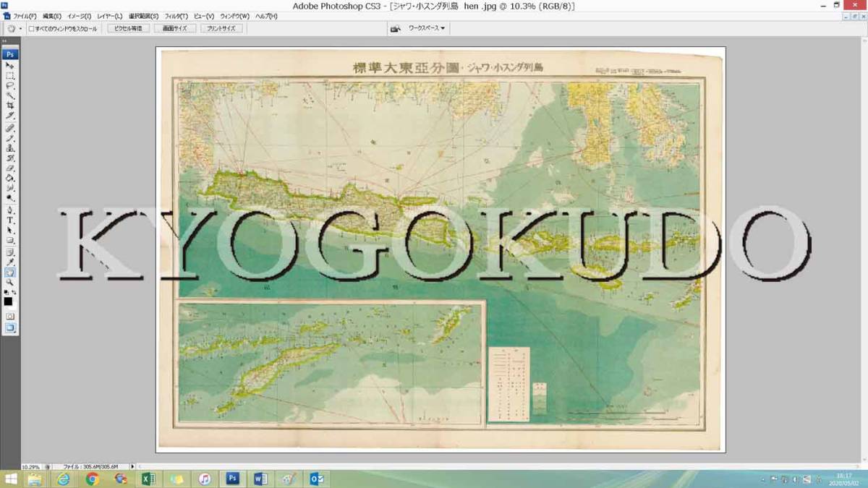Open the ビュー(V) menu
Viewport: 868px width, 488px height.
(x=204, y=16)
